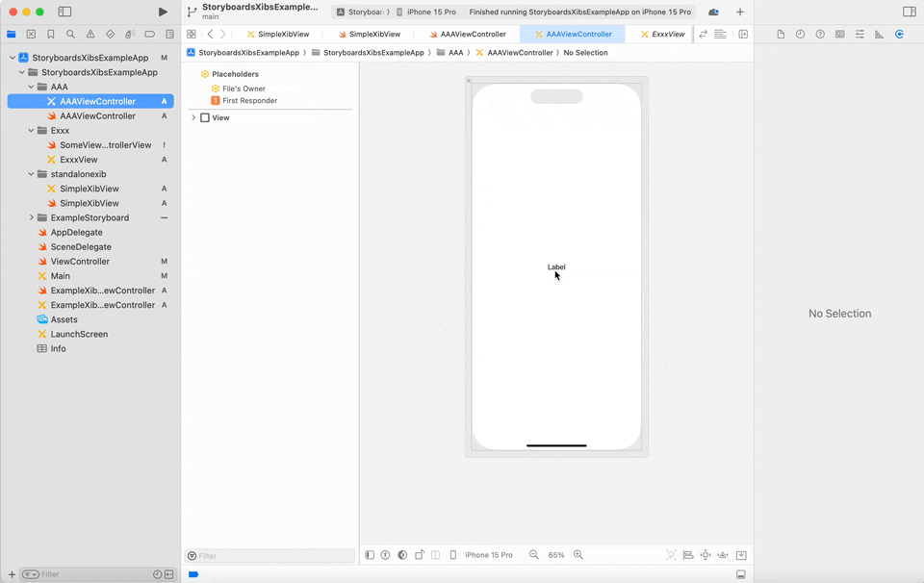Toggle the right inspector panel
Viewport: 924px width, 583px height.
point(909,12)
